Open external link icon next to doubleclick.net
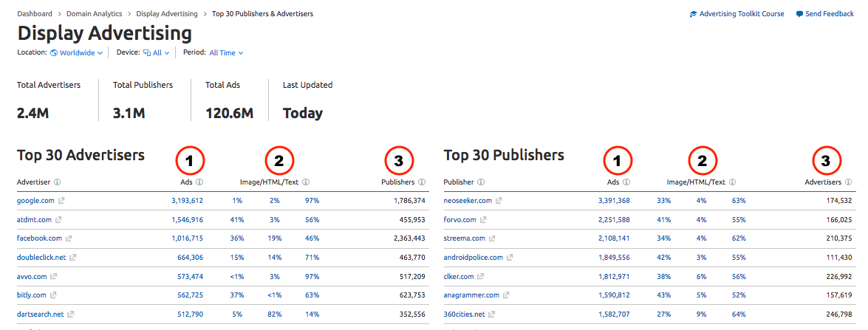This screenshot has width=868, height=330. [x=73, y=257]
